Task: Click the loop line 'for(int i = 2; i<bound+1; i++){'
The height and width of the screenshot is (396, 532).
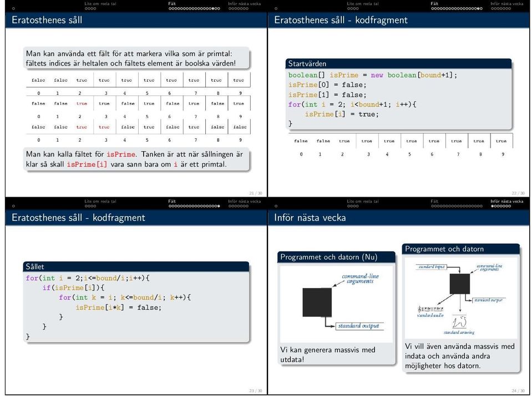Action: click(x=352, y=104)
